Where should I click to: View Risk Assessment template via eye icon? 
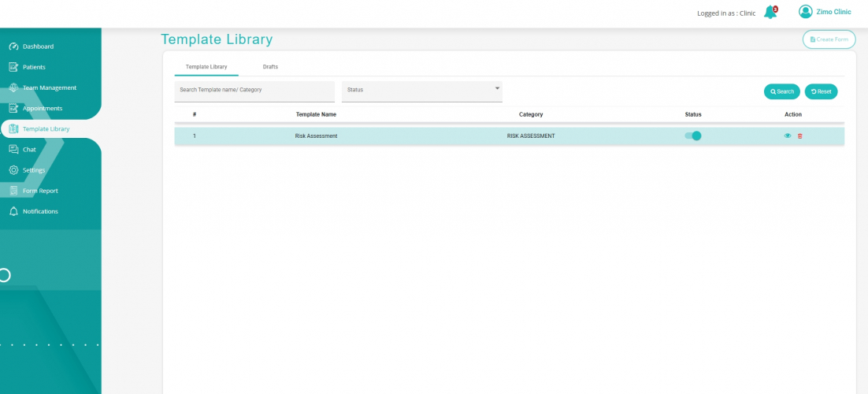[x=787, y=136]
